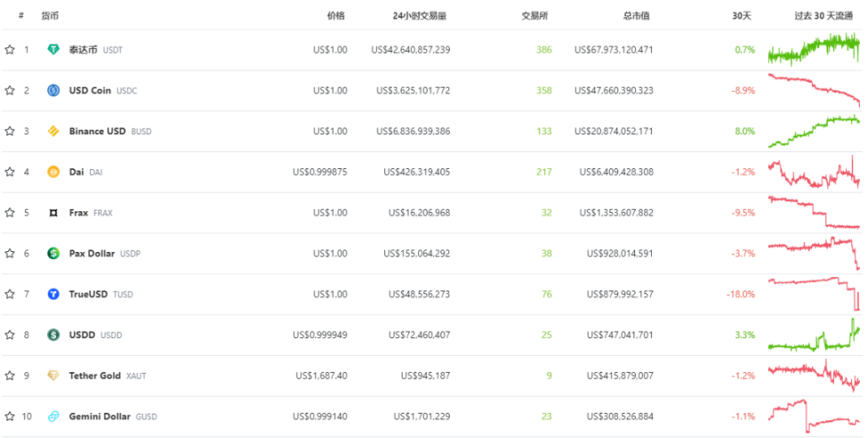868x438 pixels.
Task: Sort by the 价格 column header
Action: 336,15
